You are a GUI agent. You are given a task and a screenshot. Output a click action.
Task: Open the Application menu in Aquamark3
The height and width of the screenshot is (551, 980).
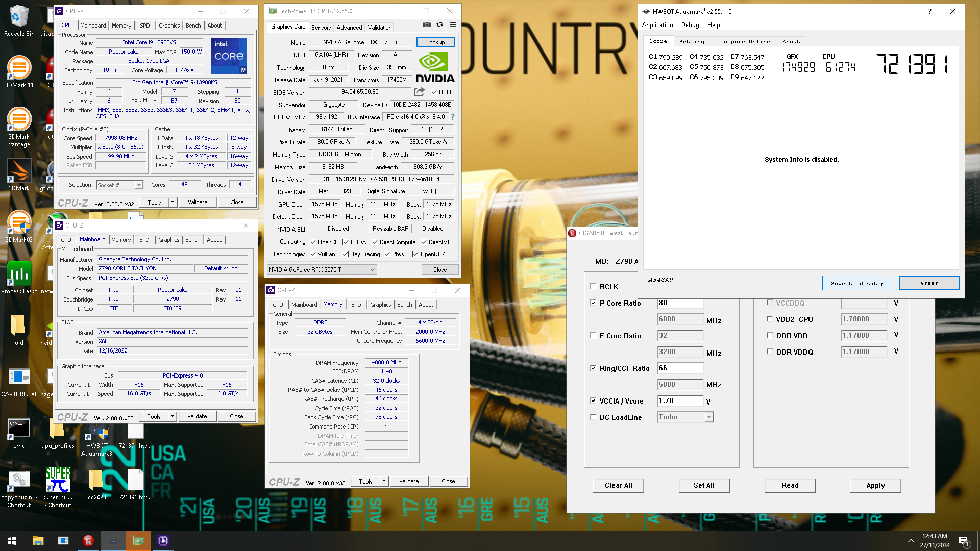coord(657,25)
